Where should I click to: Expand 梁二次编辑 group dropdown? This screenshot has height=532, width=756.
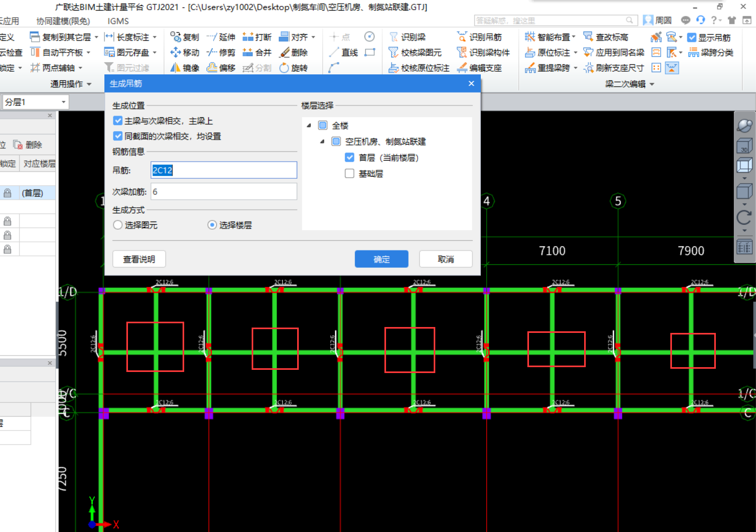tap(652, 84)
